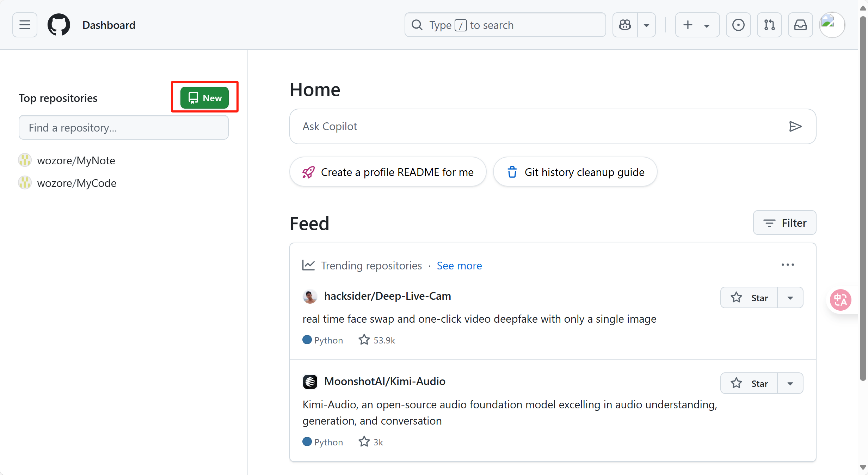The image size is (868, 475).
Task: Open the trending repositories three-dot menu
Action: [x=788, y=265]
